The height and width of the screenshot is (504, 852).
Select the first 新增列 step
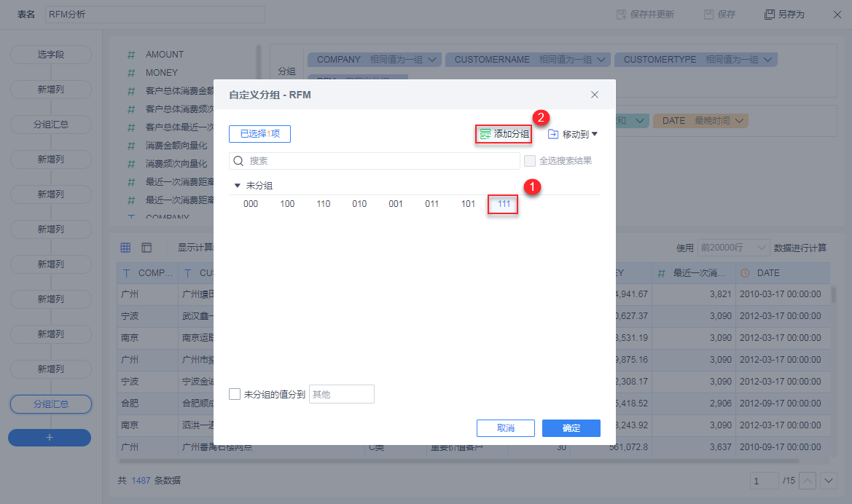pos(51,90)
